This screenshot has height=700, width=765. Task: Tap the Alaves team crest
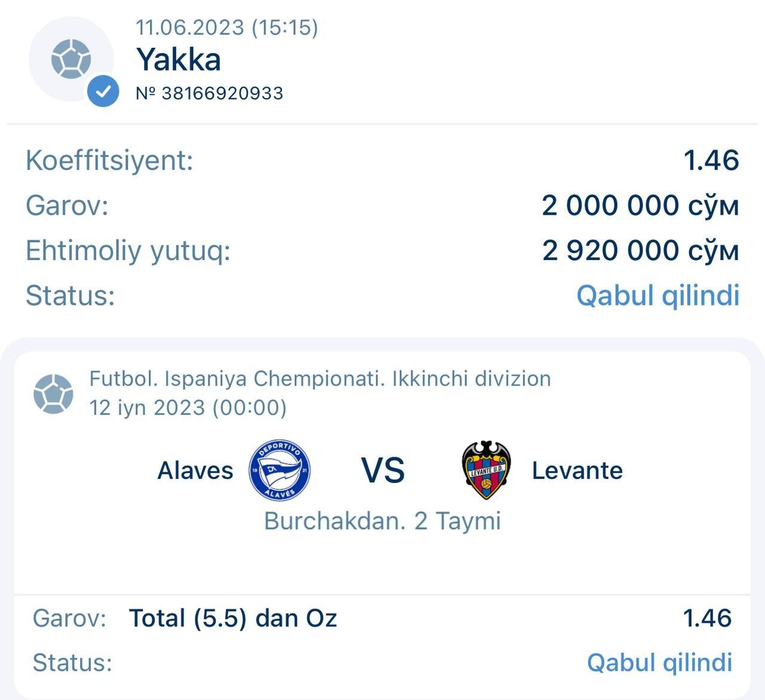280,470
